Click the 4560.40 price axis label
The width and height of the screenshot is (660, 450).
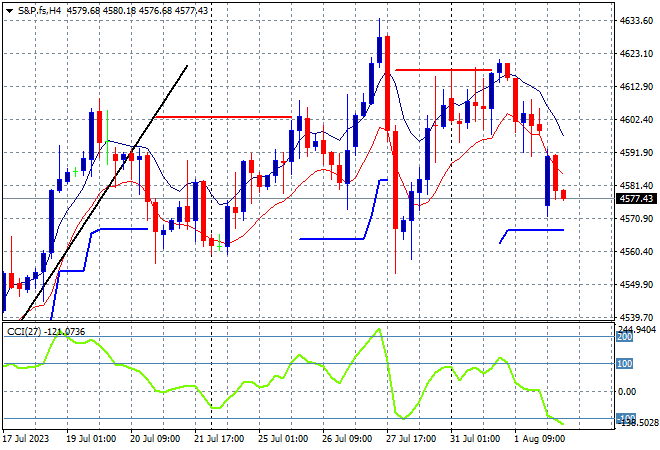click(x=636, y=251)
